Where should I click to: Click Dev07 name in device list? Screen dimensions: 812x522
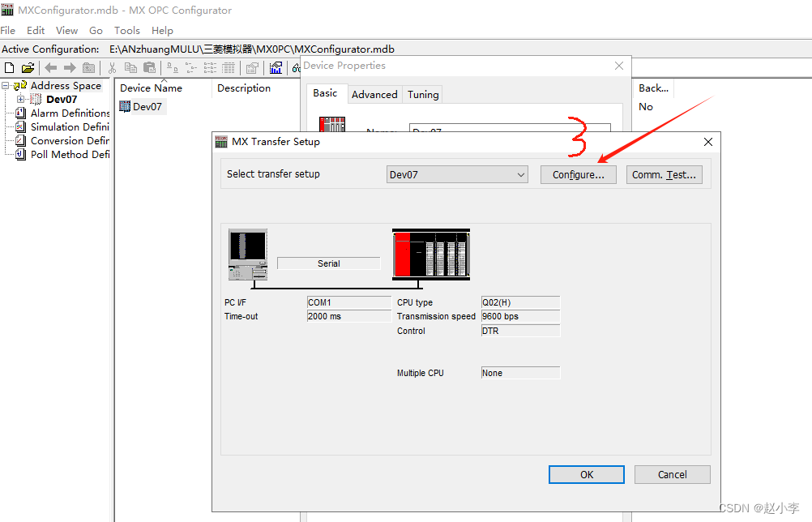pos(147,107)
